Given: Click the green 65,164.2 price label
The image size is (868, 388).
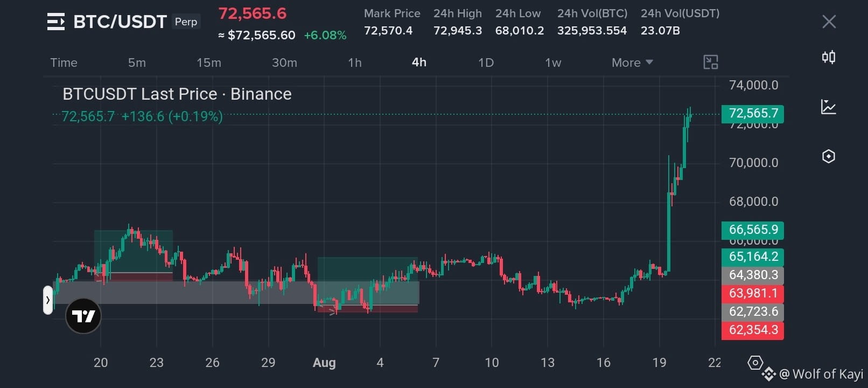Looking at the screenshot, I should 753,257.
